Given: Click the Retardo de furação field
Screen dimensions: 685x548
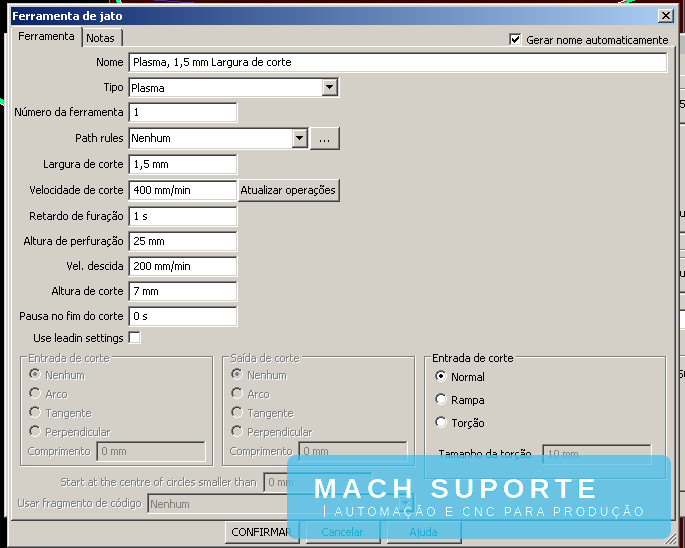Looking at the screenshot, I should pyautogui.click(x=183, y=216).
